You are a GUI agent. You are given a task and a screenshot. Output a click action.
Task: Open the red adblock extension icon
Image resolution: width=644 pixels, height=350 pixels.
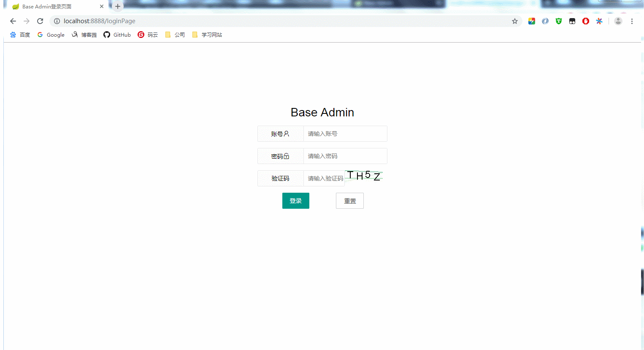(586, 21)
